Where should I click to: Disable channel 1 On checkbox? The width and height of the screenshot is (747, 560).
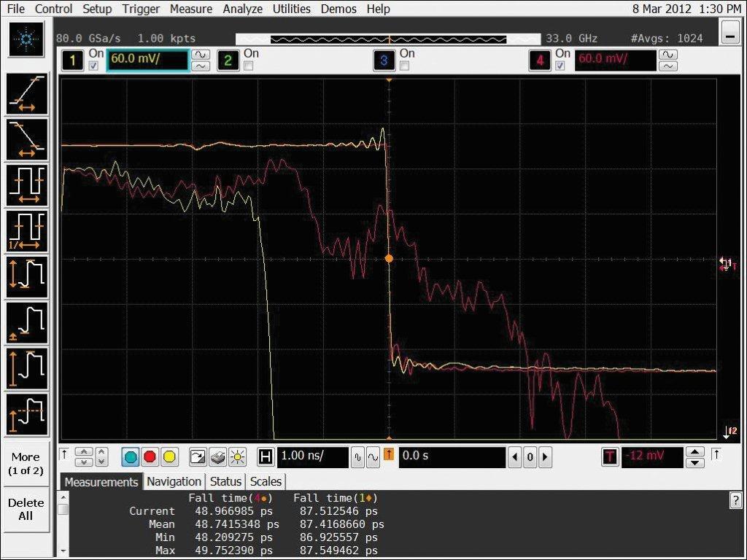[93, 66]
